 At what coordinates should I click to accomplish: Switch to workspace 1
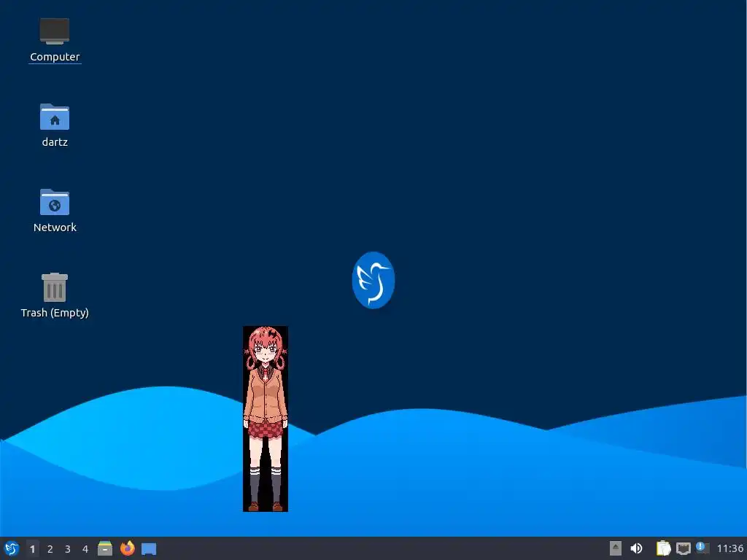[32, 549]
